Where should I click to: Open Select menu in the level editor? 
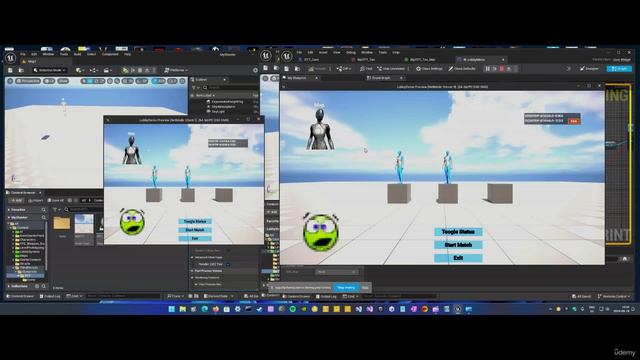point(91,54)
